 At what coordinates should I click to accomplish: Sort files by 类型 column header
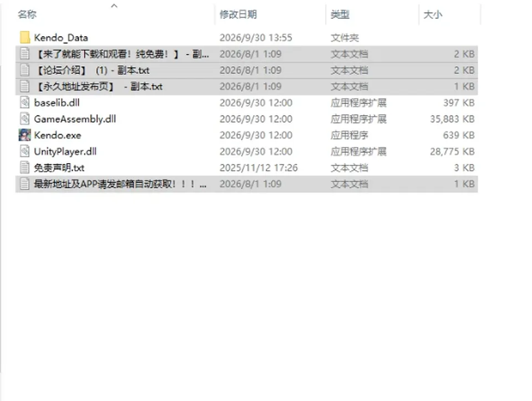tap(340, 14)
